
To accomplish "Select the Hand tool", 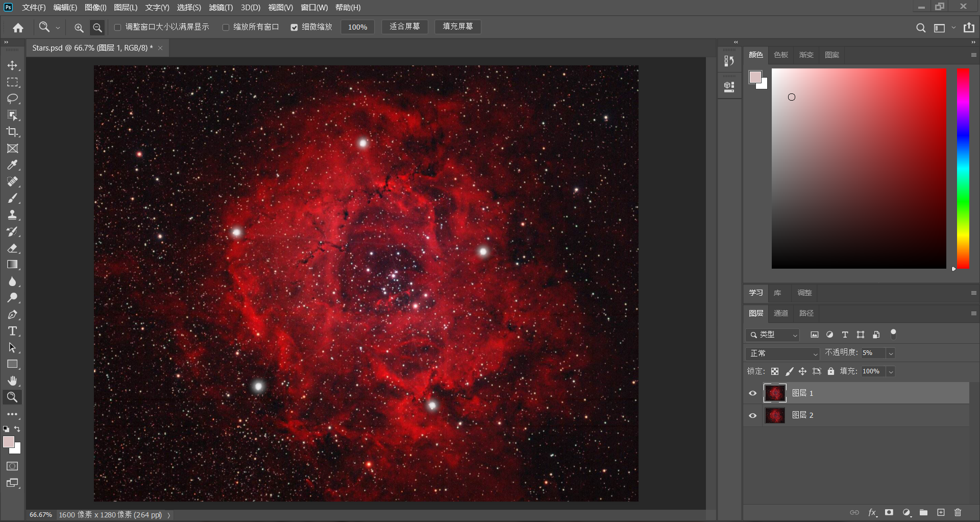I will click(12, 381).
